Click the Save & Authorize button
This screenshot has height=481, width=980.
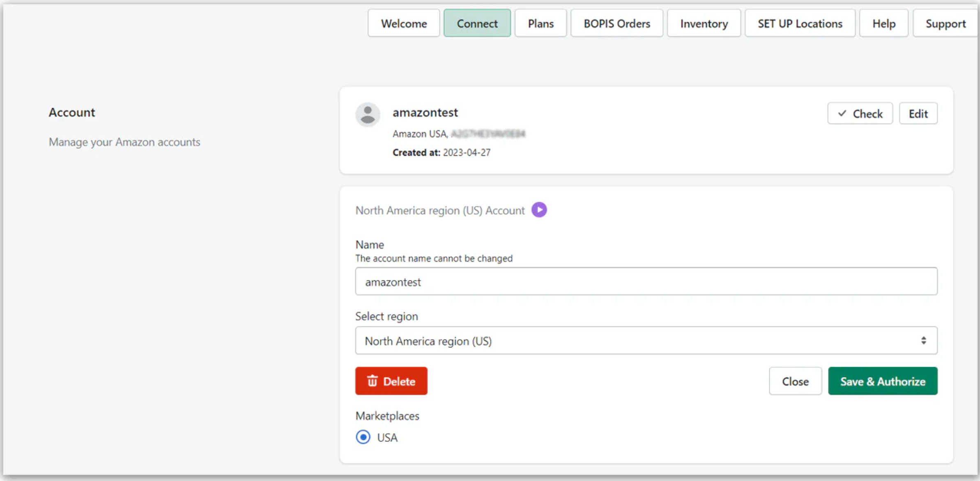(x=883, y=381)
